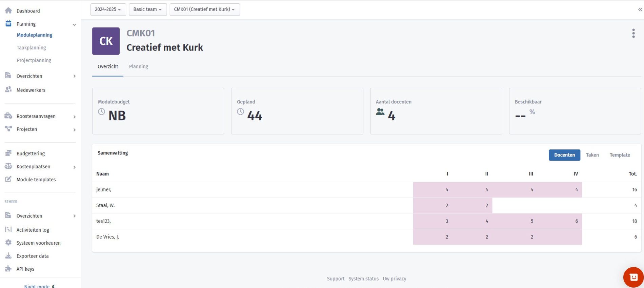Click the purple CK module avatar

pyautogui.click(x=106, y=41)
